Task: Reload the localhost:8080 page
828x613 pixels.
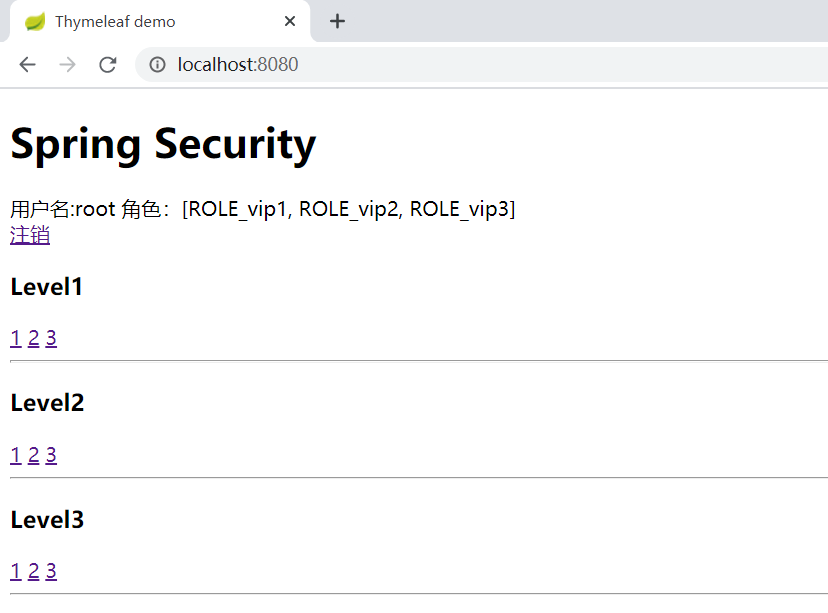Action: [x=108, y=64]
